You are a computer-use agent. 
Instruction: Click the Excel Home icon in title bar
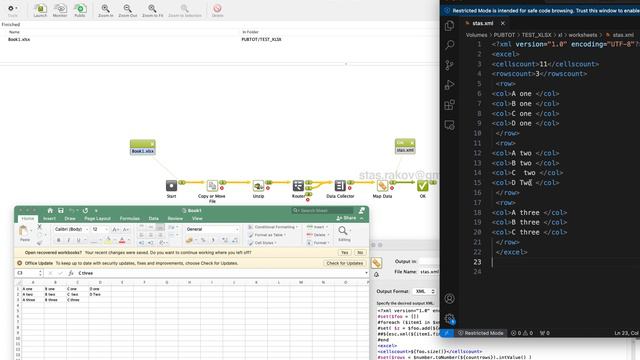(50, 211)
